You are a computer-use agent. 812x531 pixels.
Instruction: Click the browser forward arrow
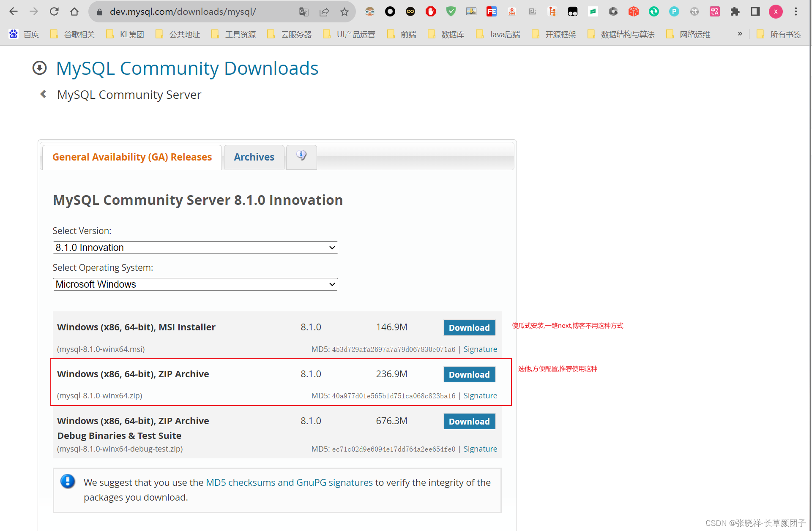click(34, 11)
